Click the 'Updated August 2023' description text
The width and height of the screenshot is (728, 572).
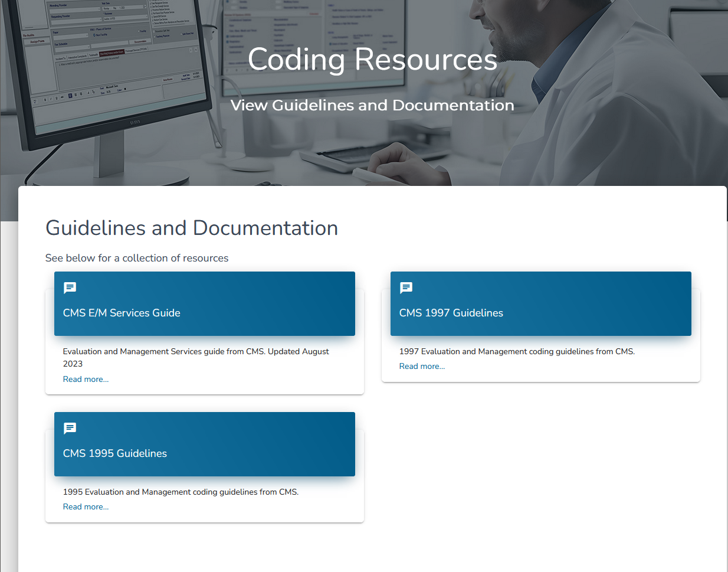(196, 358)
